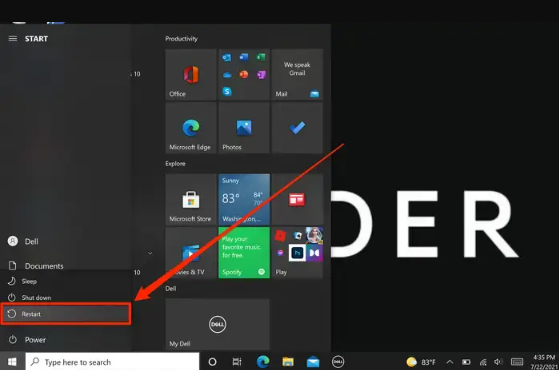Open the Dell user account
Viewport: 559px width, 370px height.
(x=66, y=241)
